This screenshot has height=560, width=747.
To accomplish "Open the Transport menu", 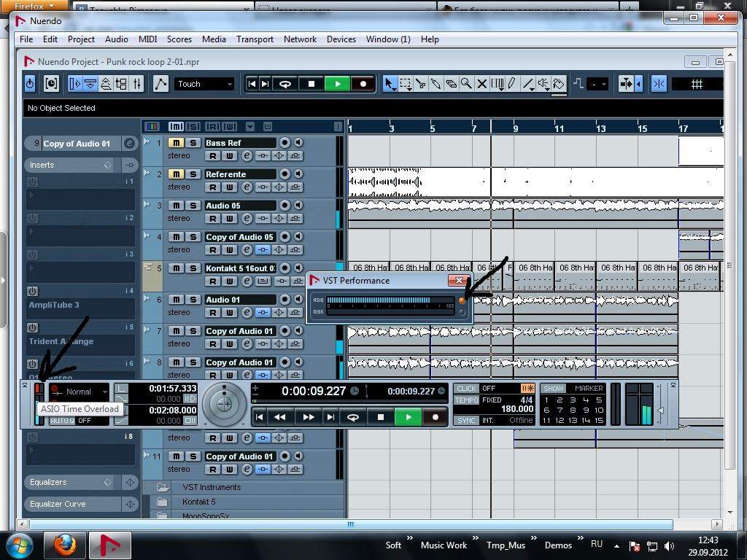I will (x=255, y=39).
